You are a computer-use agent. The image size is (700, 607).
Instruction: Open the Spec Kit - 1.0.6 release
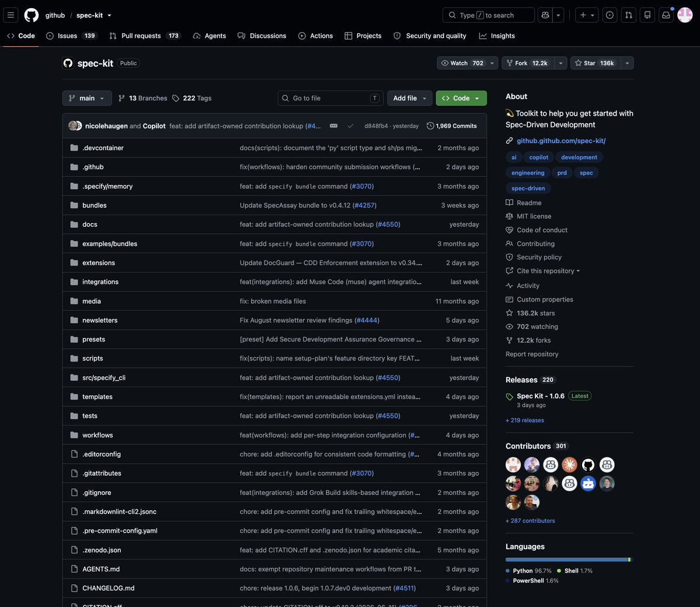tap(541, 396)
